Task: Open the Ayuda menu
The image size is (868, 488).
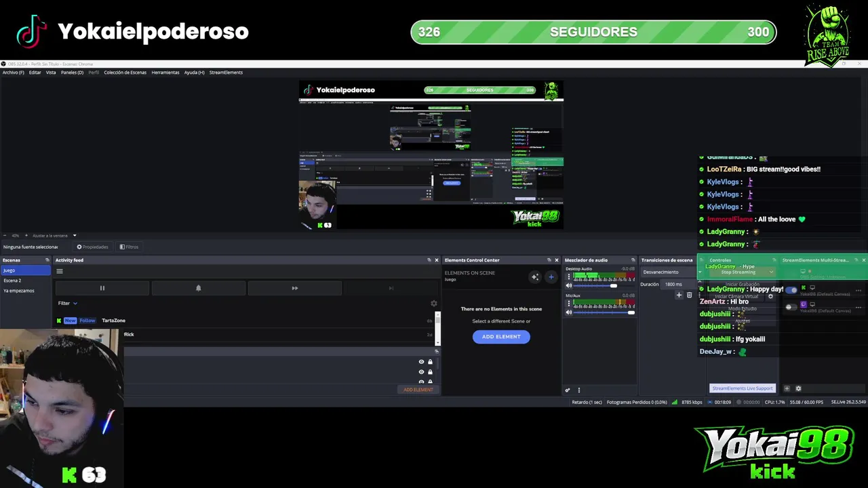Action: (x=194, y=73)
